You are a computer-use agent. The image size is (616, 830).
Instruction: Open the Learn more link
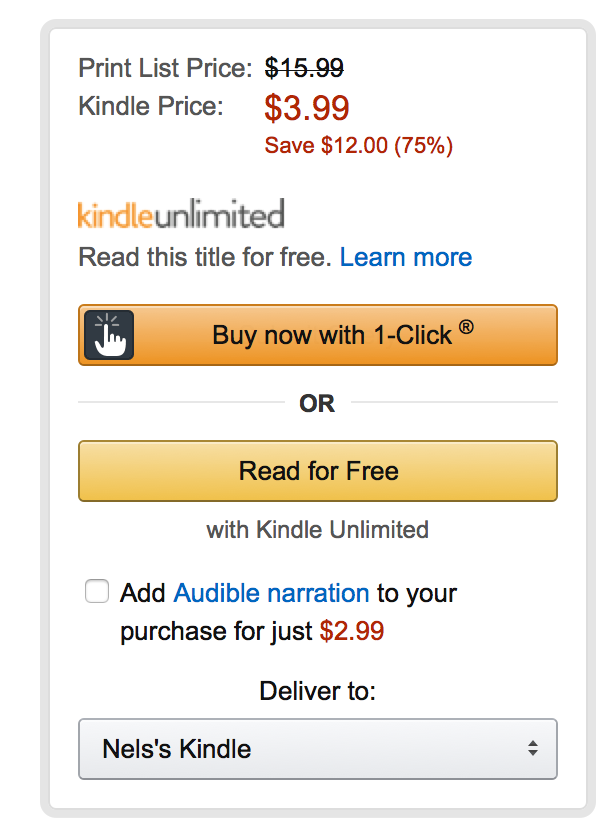(x=406, y=258)
